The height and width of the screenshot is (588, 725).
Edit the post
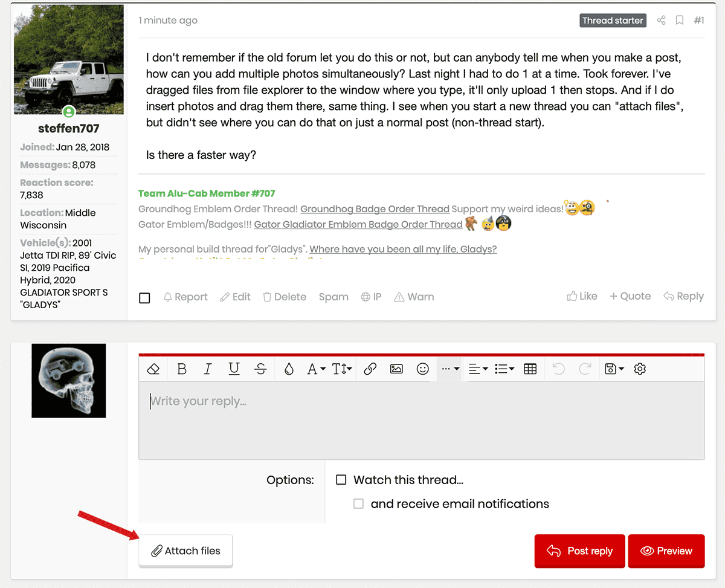pos(235,297)
